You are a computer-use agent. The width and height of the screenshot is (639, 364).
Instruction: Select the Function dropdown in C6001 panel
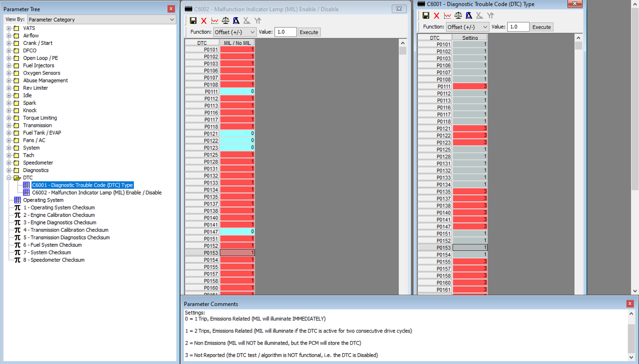click(x=468, y=27)
